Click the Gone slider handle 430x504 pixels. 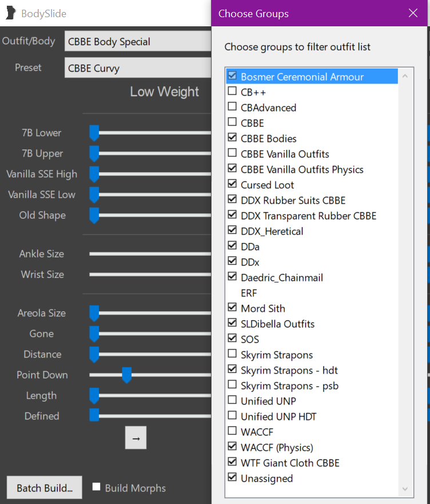pyautogui.click(x=94, y=334)
